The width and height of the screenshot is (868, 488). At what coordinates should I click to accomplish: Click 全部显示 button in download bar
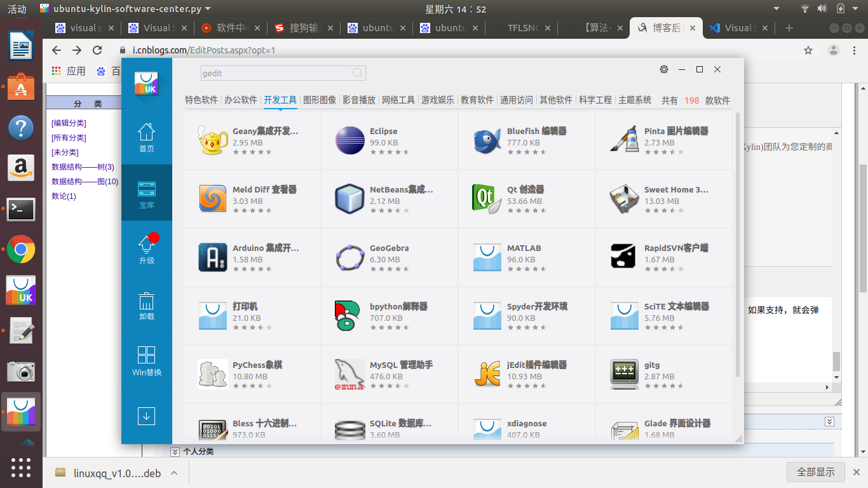coord(816,472)
